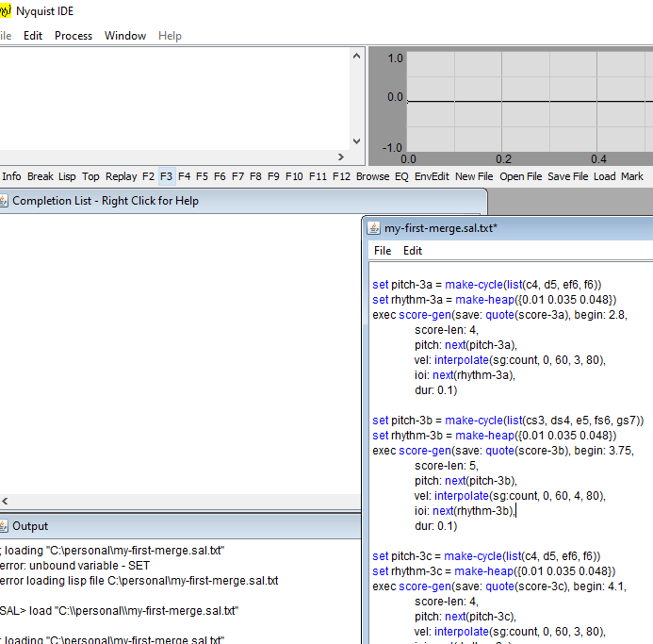Click the 'set rhythm-3a' code line
Image resolution: width=653 pixels, height=644 pixels.
pos(495,300)
